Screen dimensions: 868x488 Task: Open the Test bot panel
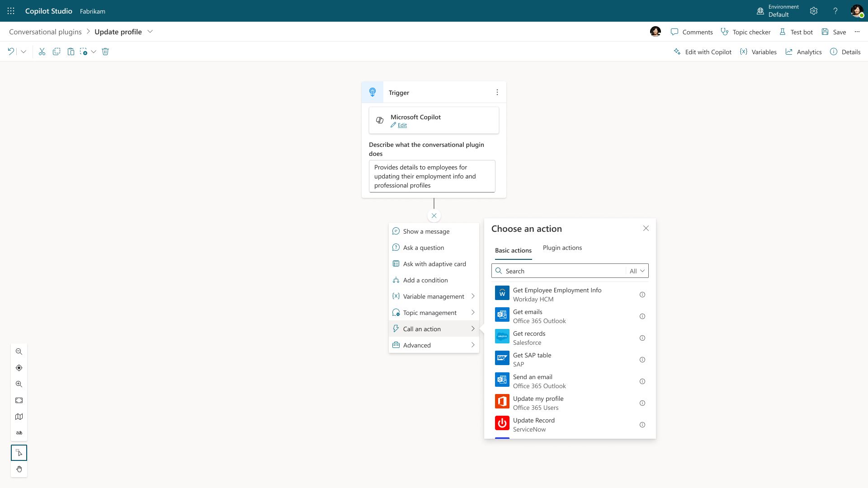tap(796, 32)
